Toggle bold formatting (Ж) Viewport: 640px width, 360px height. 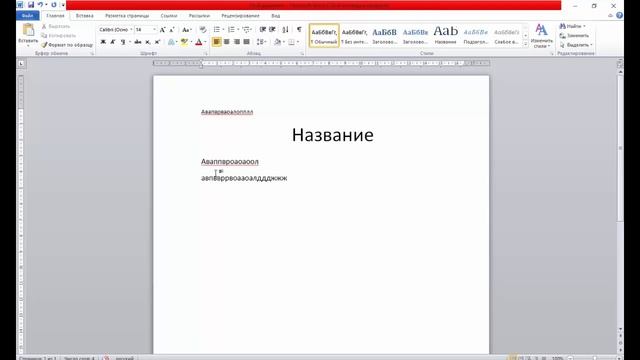coord(103,42)
